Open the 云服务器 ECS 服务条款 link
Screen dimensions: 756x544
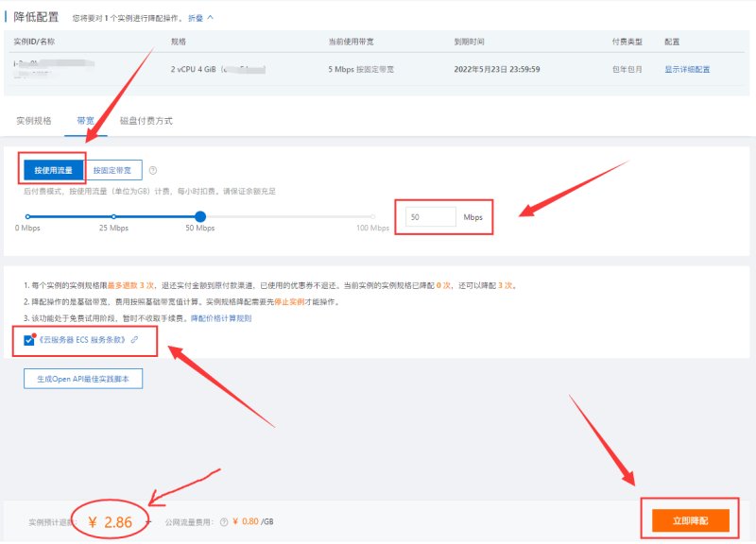tap(82, 340)
